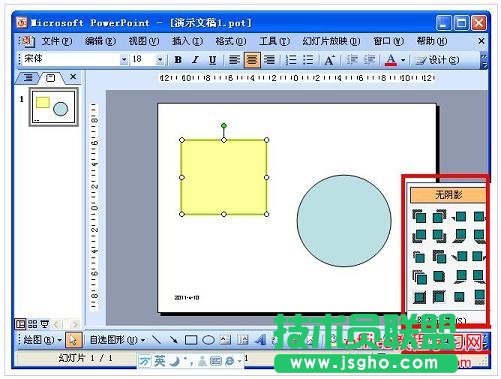Switch to the Outline tab in left pane

[x=28, y=78]
